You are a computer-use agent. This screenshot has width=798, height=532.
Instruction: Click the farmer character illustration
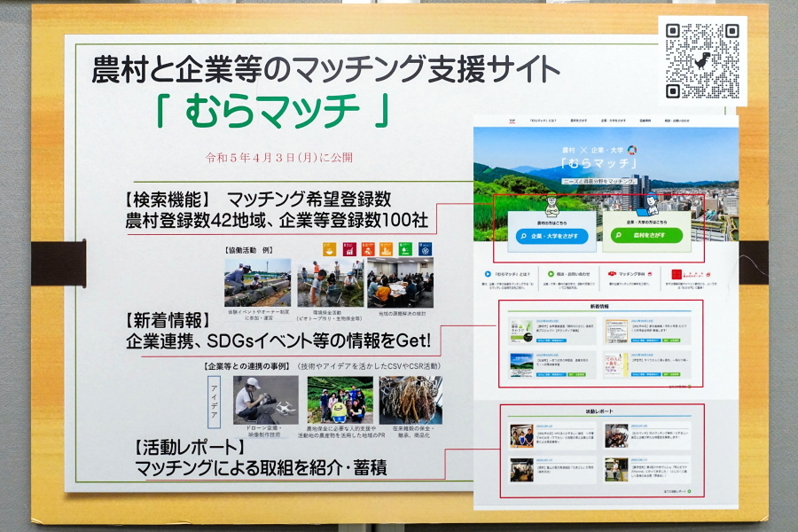(552, 206)
